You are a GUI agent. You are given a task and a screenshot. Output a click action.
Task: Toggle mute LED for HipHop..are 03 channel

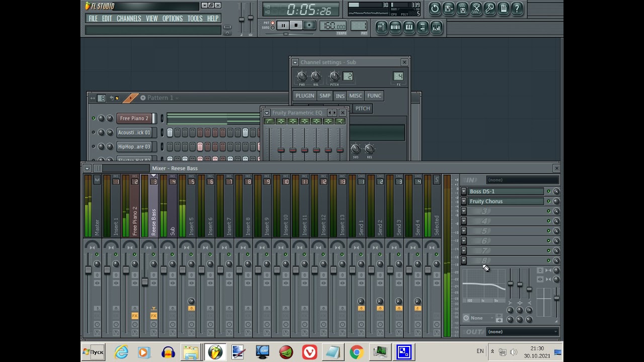pyautogui.click(x=93, y=146)
